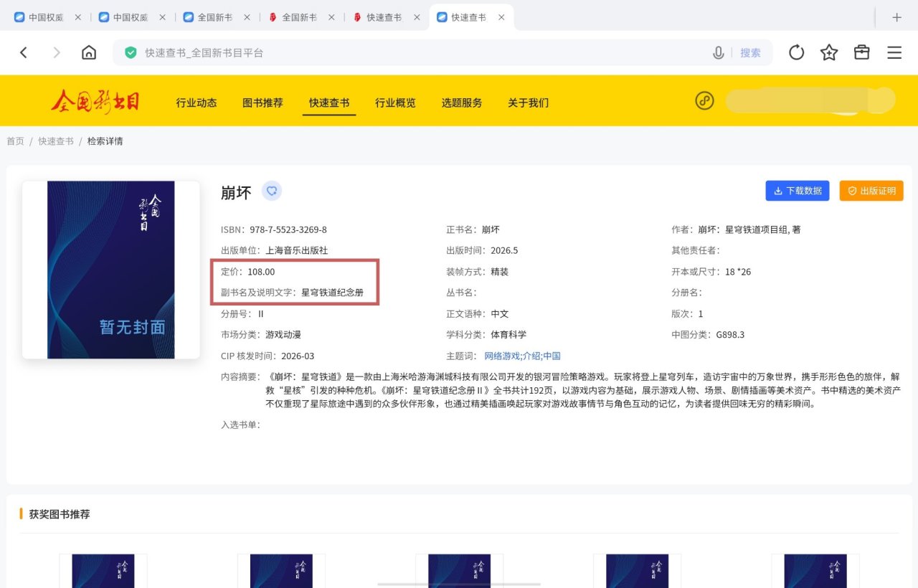Open the 行业概览 navigation item
The height and width of the screenshot is (588, 918).
pos(395,103)
